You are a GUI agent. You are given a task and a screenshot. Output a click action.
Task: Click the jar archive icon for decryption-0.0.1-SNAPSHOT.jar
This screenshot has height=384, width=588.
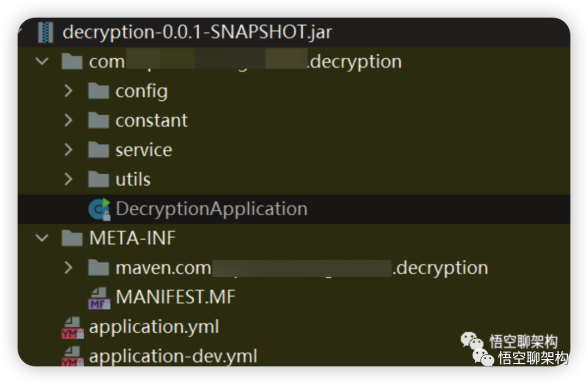pos(45,32)
